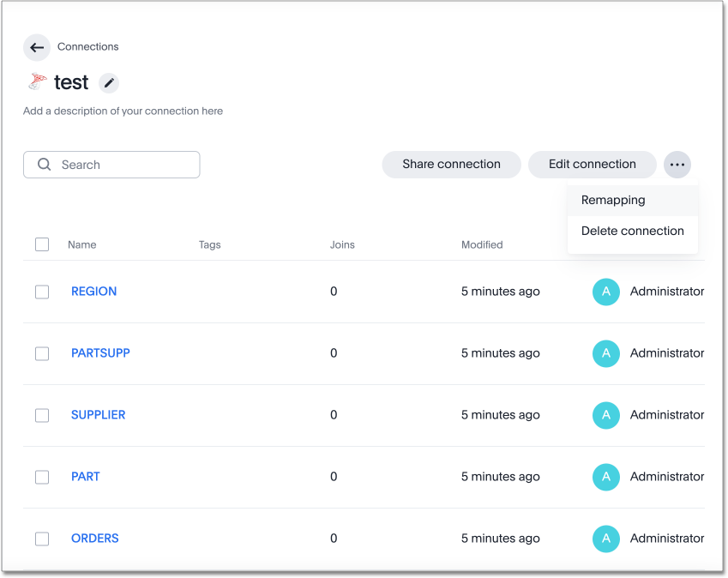Screen dimensions: 728x578
Task: Open the PART table link
Action: click(x=86, y=477)
